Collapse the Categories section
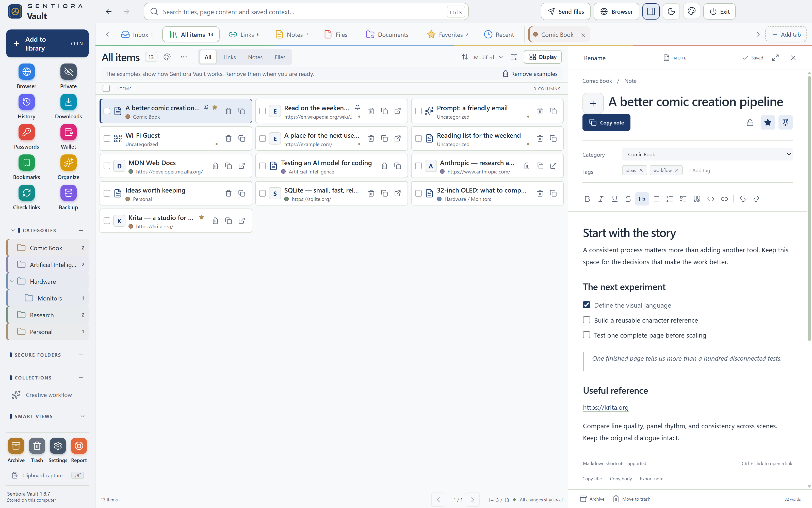This screenshot has height=508, width=812. point(13,230)
